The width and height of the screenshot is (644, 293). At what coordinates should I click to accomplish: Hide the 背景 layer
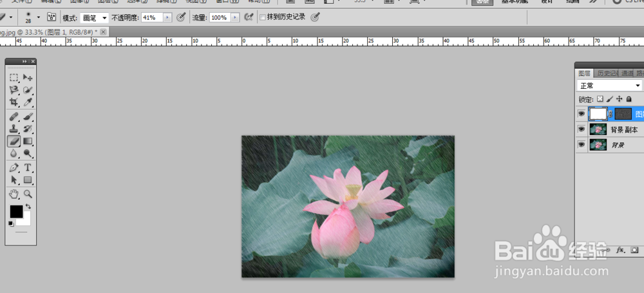pos(582,145)
